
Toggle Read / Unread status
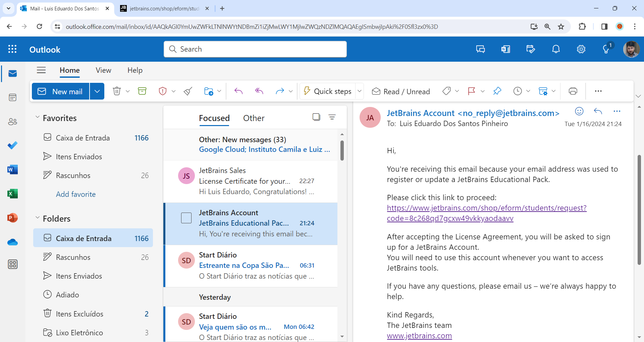click(x=401, y=92)
